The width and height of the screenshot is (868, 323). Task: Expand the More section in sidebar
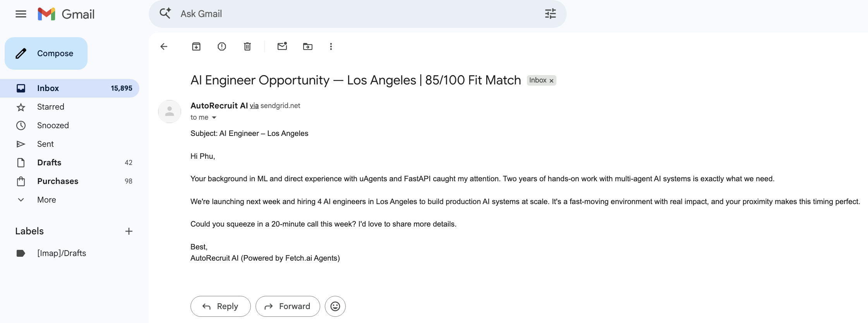click(46, 200)
